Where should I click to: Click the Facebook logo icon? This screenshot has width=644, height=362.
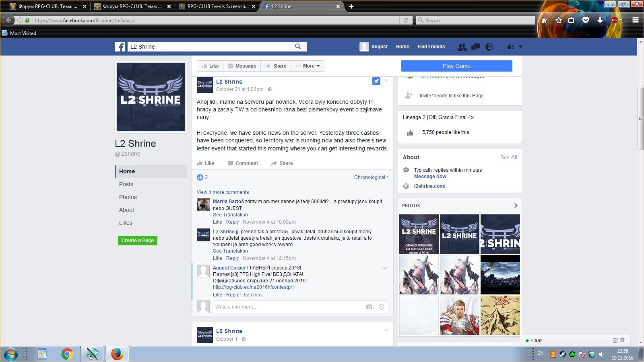(x=120, y=47)
